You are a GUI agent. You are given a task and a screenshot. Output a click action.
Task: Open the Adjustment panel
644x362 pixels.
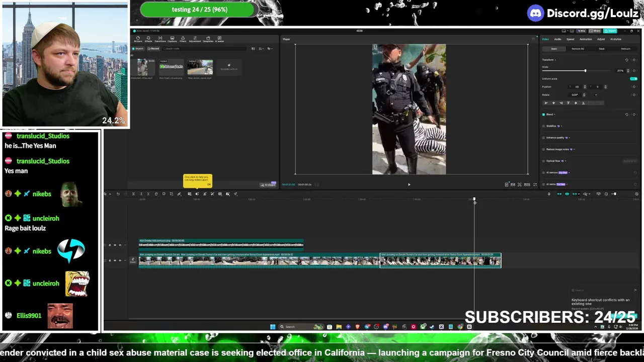tap(195, 39)
